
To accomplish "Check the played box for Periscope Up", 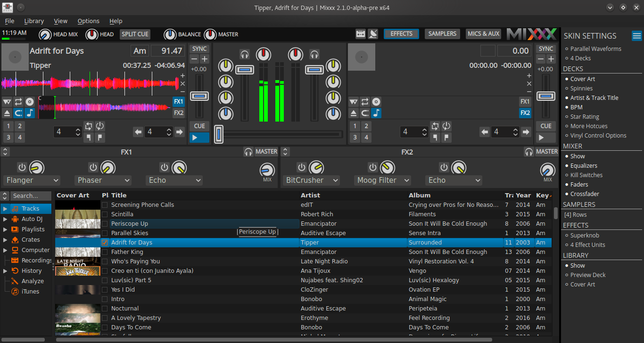I will (105, 224).
